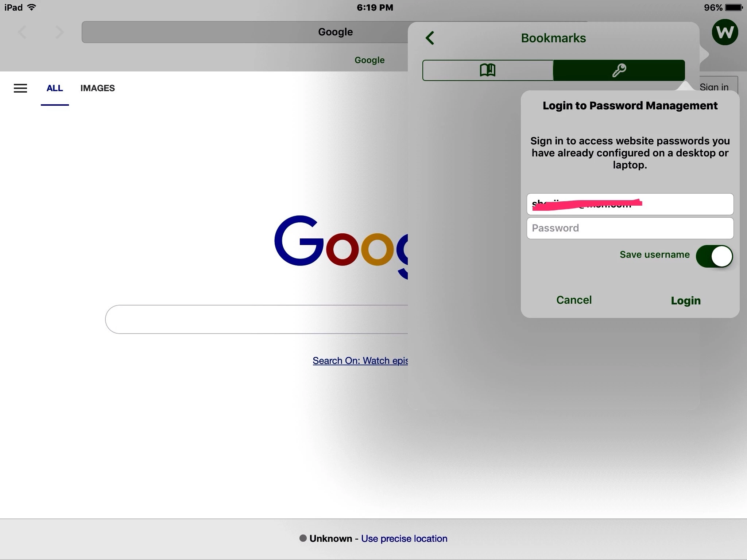Tap the green back chevron in Bookmarks
The image size is (747, 560).
430,38
